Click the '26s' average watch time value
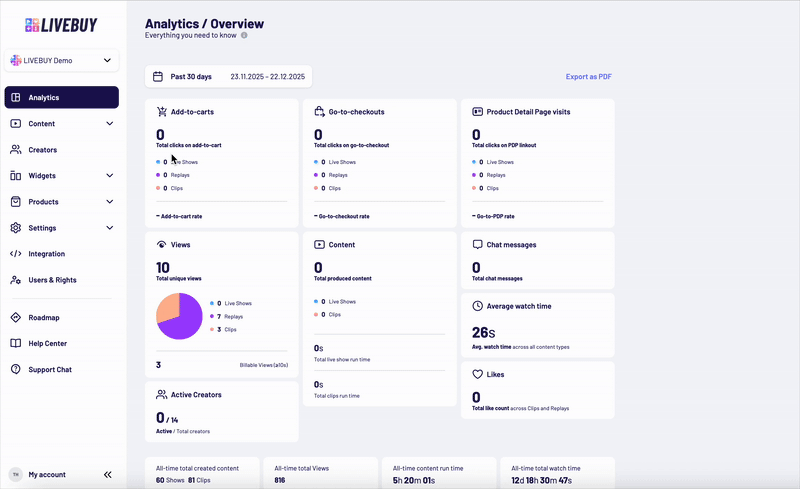Viewport: 800px width, 489px height. click(x=483, y=333)
